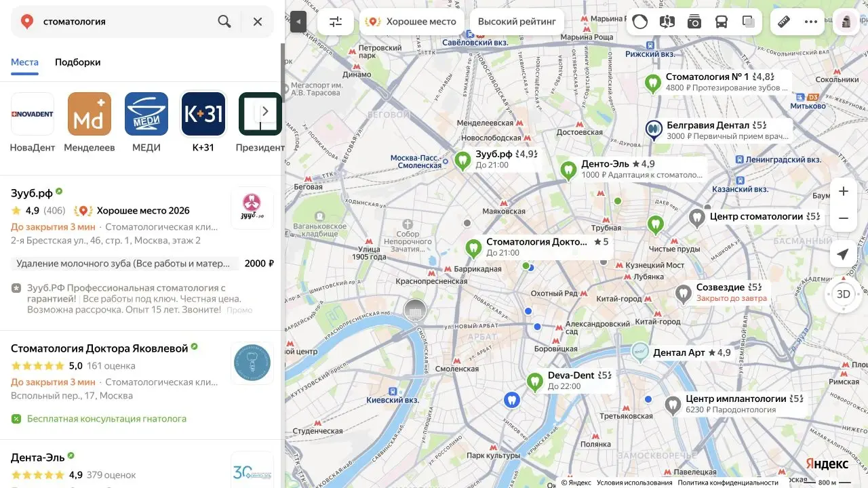This screenshot has height=488, width=868.
Task: Click the Стоматология № 1 map pin
Action: coord(652,83)
